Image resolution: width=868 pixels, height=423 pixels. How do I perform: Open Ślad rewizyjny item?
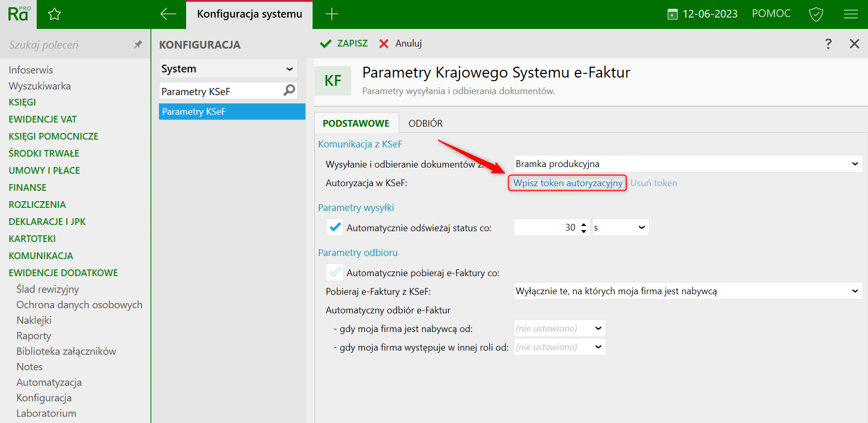48,289
